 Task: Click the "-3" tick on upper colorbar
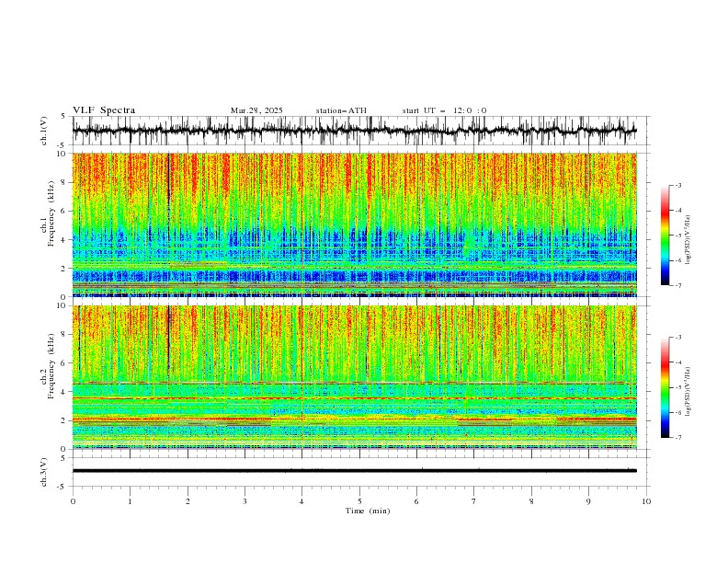678,185
